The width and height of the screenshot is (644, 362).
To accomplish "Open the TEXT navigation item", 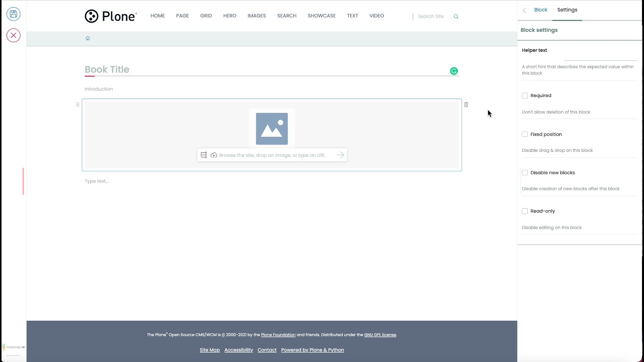I will tap(353, 16).
